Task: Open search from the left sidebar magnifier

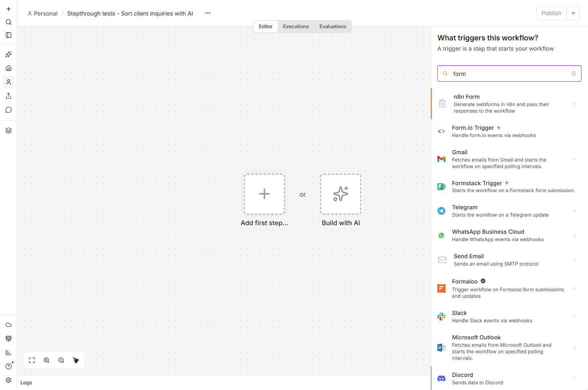Action: pos(9,22)
